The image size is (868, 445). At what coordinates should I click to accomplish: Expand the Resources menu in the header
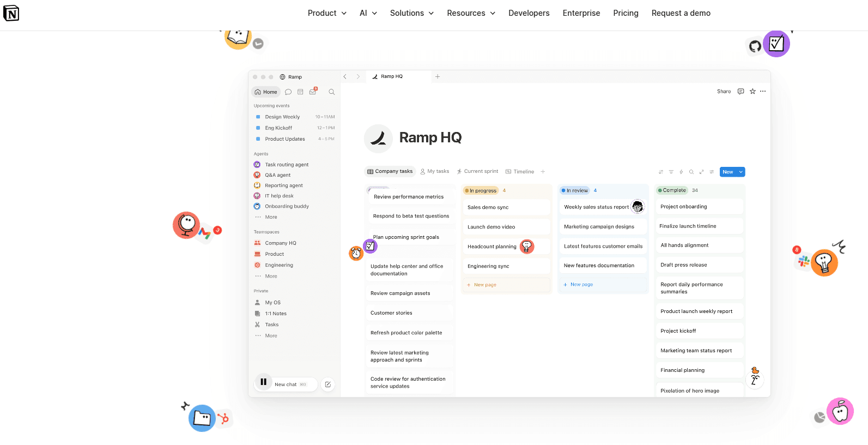click(471, 13)
